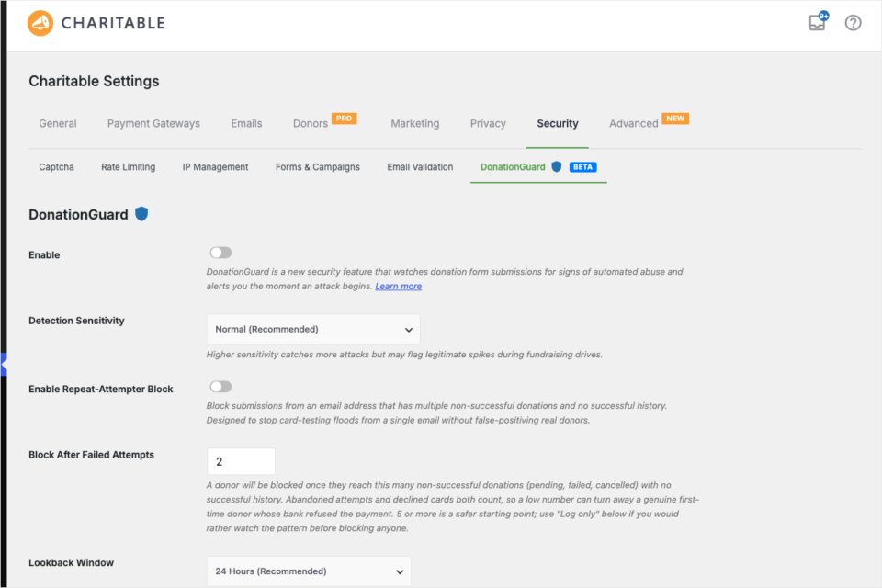
Task: Click the Lookback Window label
Action: pyautogui.click(x=71, y=562)
